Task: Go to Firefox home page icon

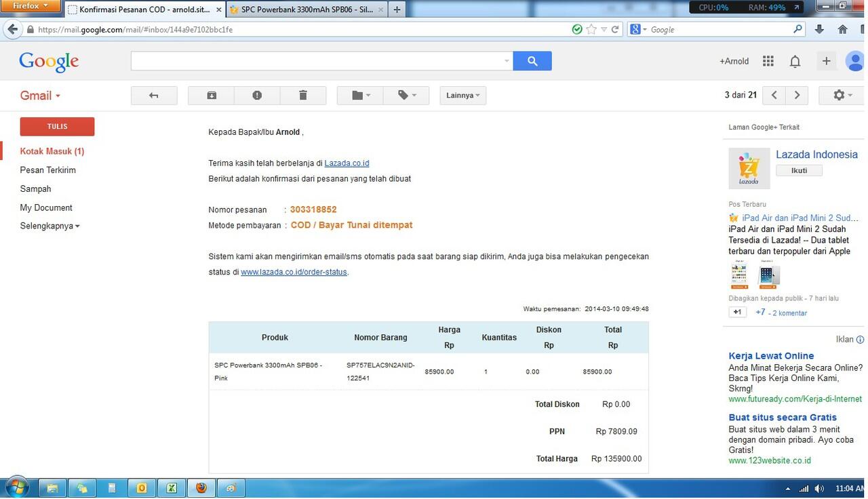Action: pos(843,30)
